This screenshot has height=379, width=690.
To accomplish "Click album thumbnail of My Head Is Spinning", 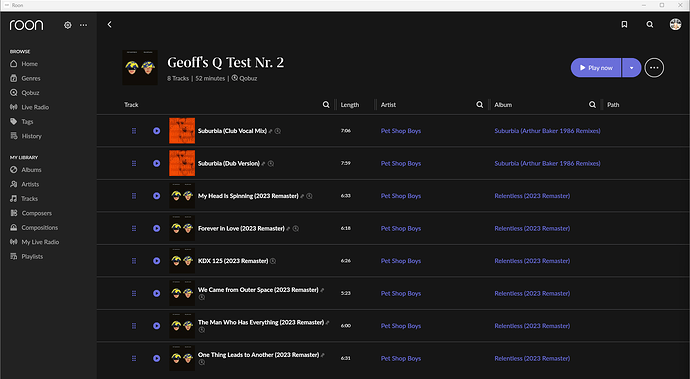I will (x=182, y=196).
